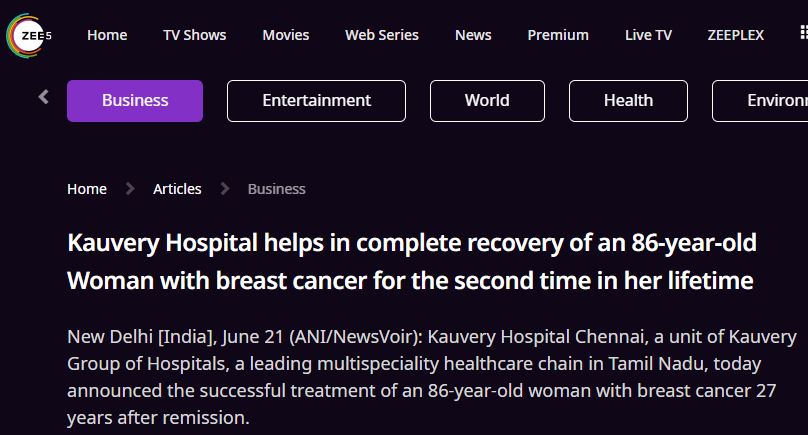This screenshot has width=808, height=435.
Task: Click the Articles breadcrumb link
Action: click(x=177, y=189)
